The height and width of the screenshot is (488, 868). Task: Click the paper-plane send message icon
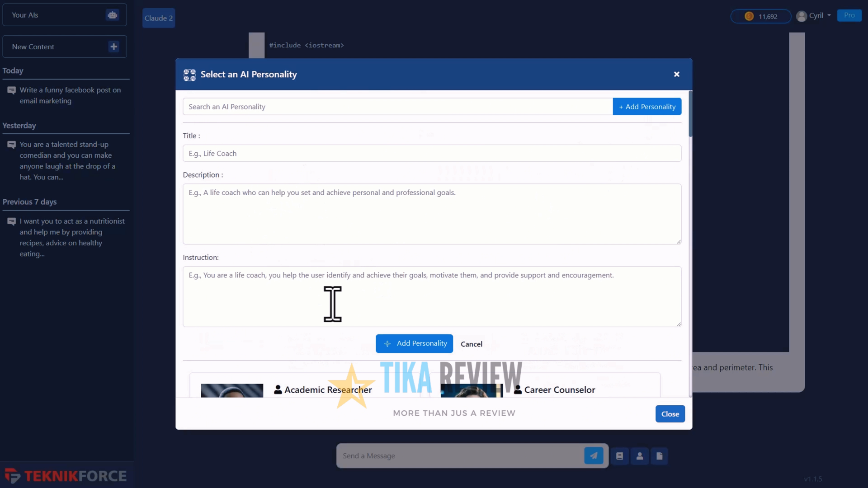click(594, 456)
